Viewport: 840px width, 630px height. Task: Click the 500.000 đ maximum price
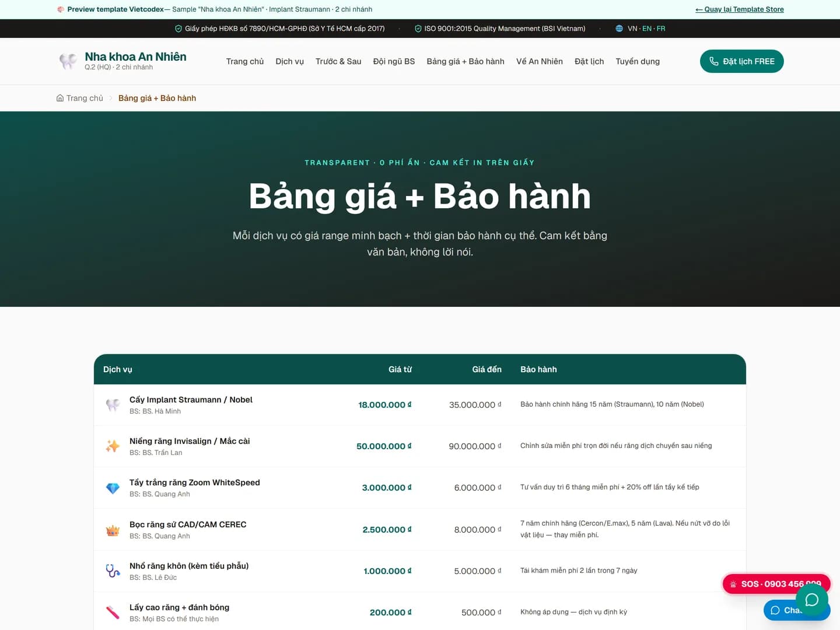481,612
